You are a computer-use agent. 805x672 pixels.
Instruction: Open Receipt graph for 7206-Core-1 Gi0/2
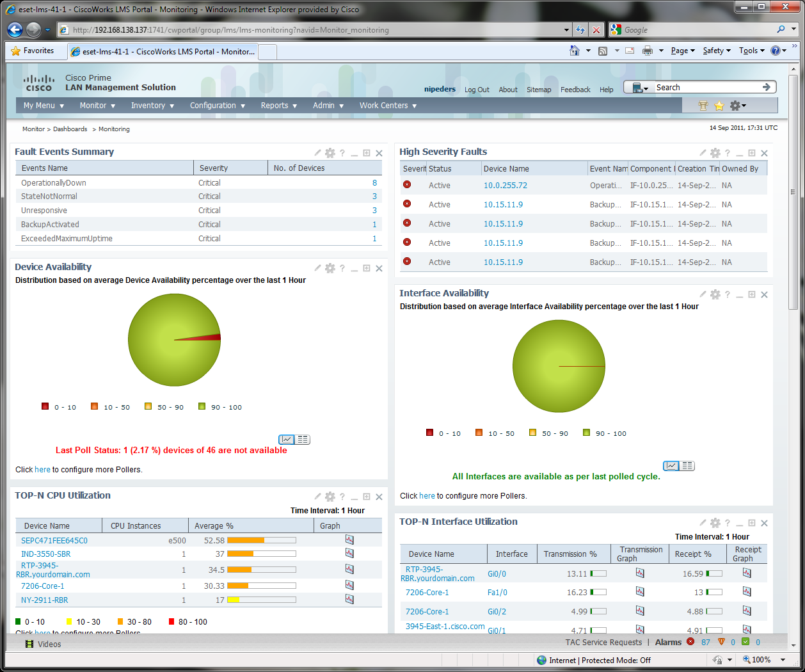pyautogui.click(x=747, y=611)
